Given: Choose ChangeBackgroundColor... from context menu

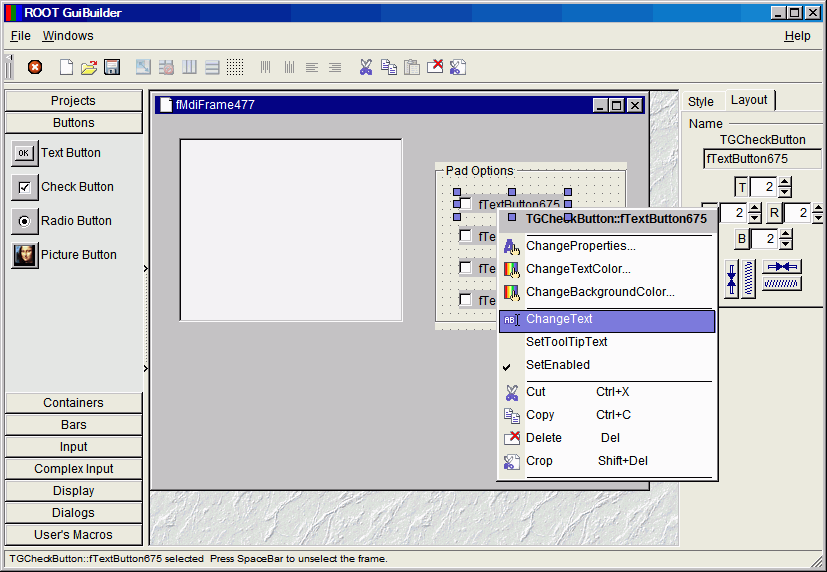Looking at the screenshot, I should (600, 292).
